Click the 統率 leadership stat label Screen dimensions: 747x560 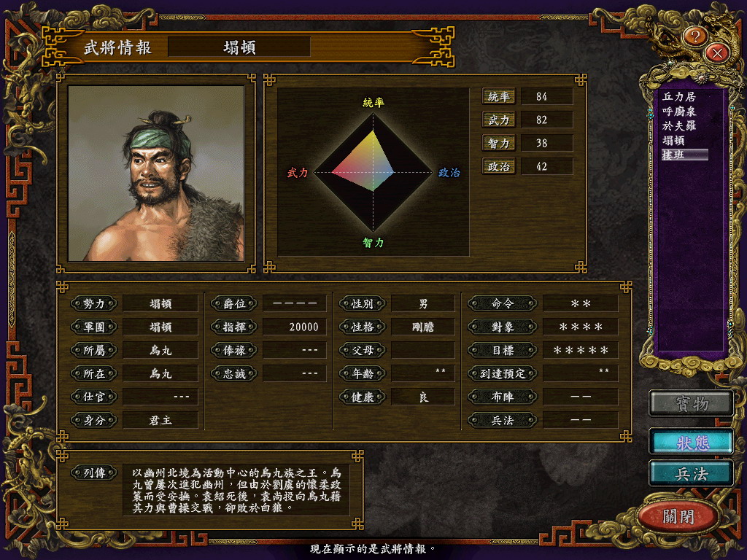click(498, 97)
